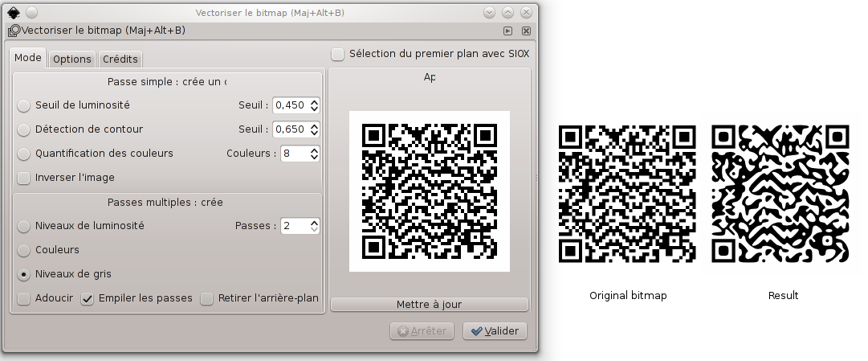Open the Inkscape window menu icon
The image size is (868, 361).
click(x=14, y=12)
